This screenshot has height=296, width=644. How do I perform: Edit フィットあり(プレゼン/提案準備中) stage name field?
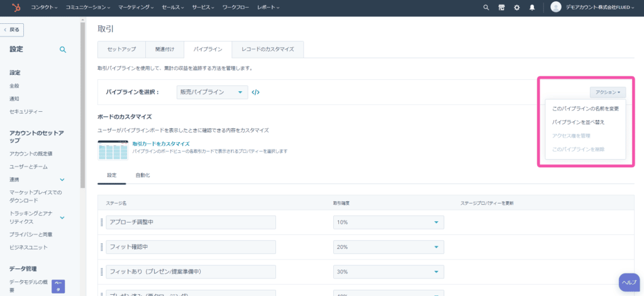[191, 271]
